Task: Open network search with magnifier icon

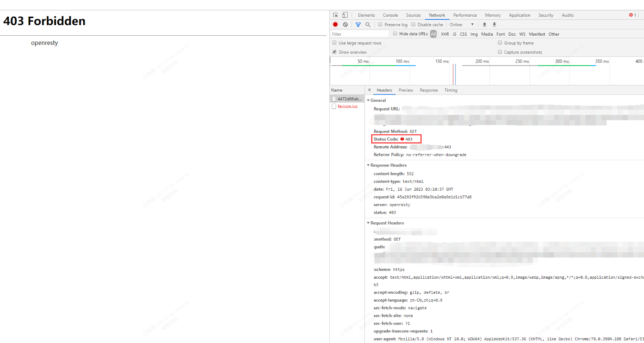Action: (368, 25)
